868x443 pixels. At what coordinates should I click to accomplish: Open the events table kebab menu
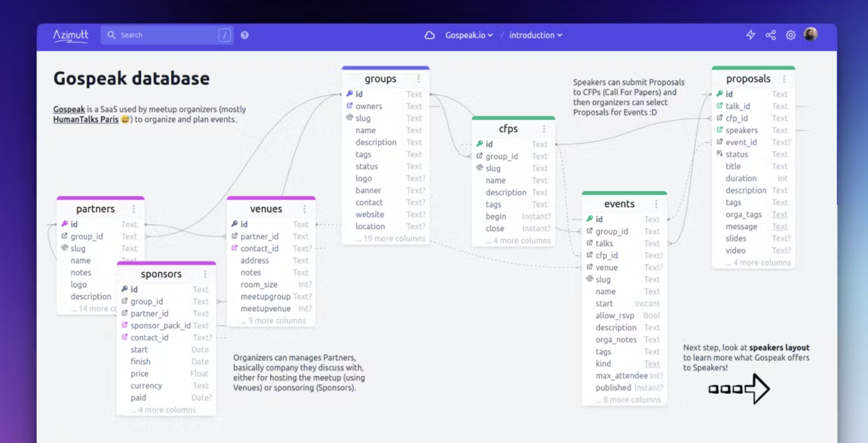pyautogui.click(x=656, y=204)
